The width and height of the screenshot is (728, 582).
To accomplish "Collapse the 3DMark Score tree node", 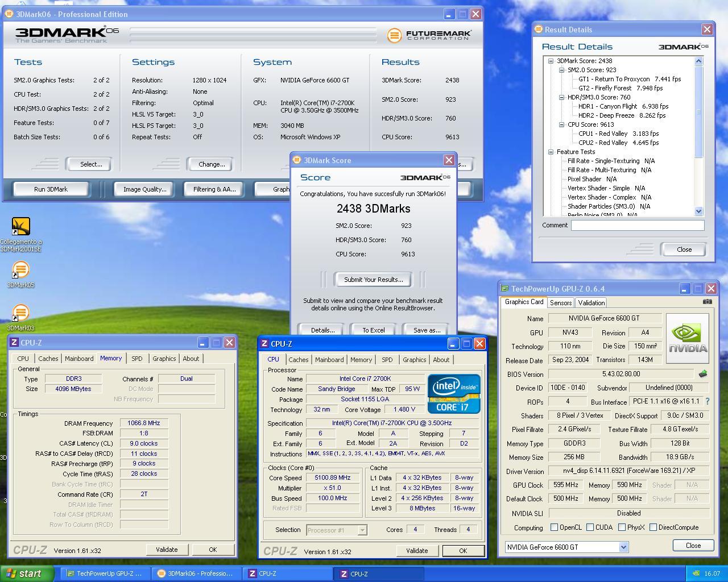I will coord(551,61).
